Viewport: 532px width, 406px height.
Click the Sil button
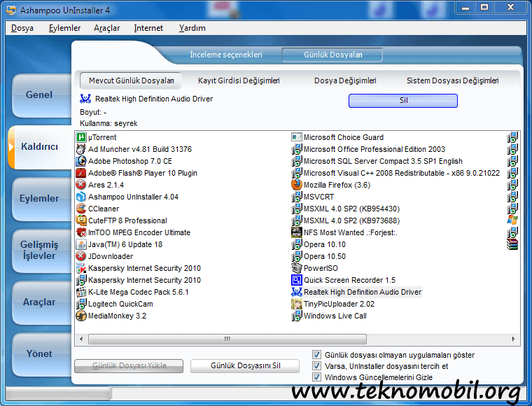pyautogui.click(x=403, y=100)
